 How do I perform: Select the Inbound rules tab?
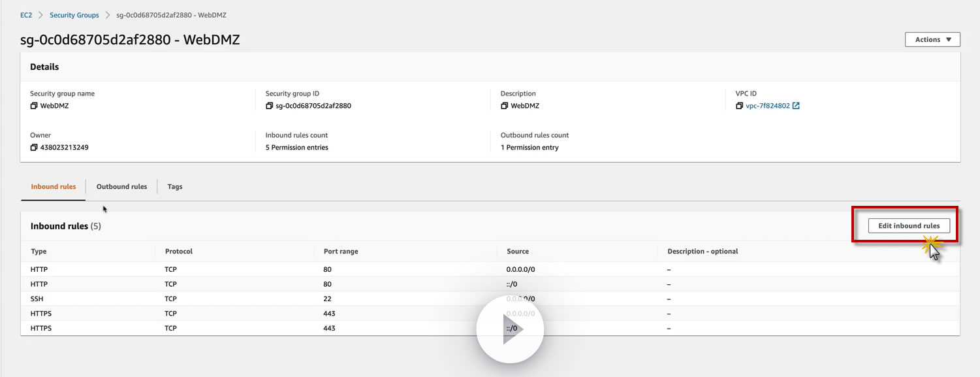[x=54, y=187]
